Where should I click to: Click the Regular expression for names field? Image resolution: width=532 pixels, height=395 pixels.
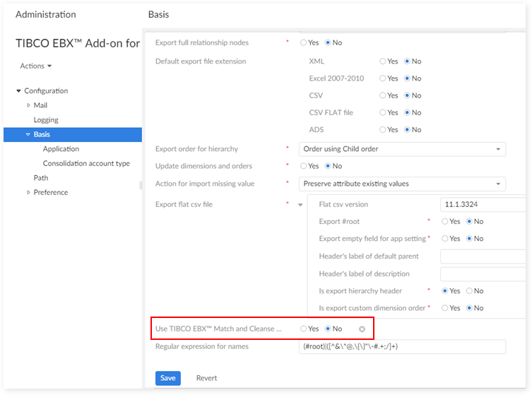pos(401,346)
